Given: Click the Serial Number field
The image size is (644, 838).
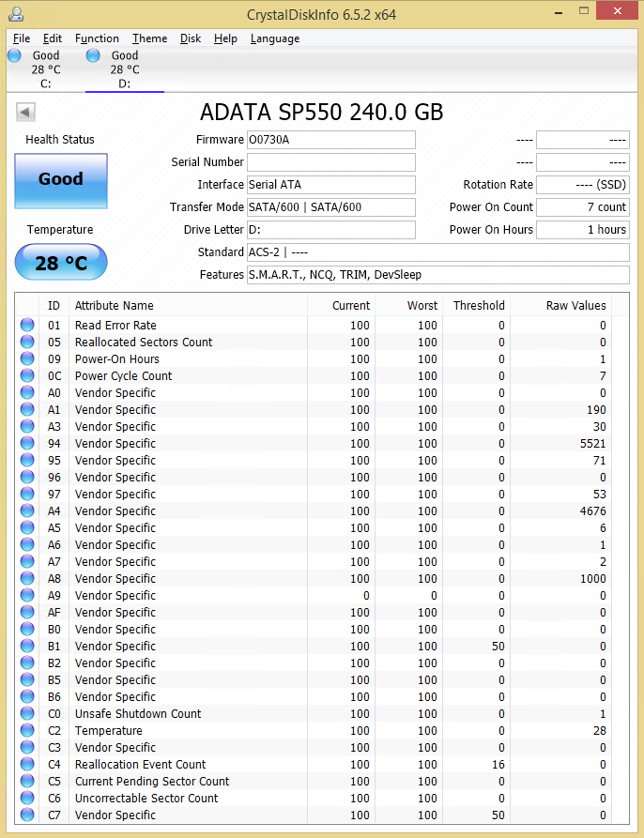Looking at the screenshot, I should tap(330, 162).
